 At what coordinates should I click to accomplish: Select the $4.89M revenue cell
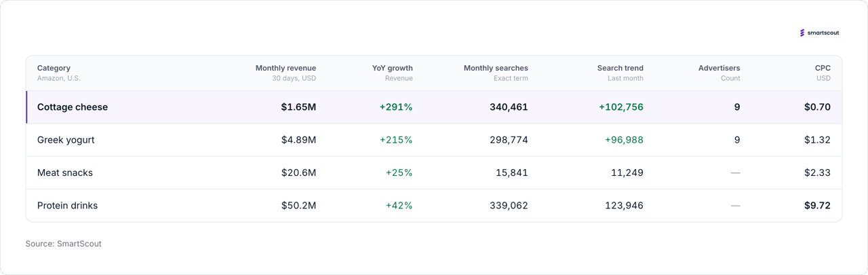point(298,140)
